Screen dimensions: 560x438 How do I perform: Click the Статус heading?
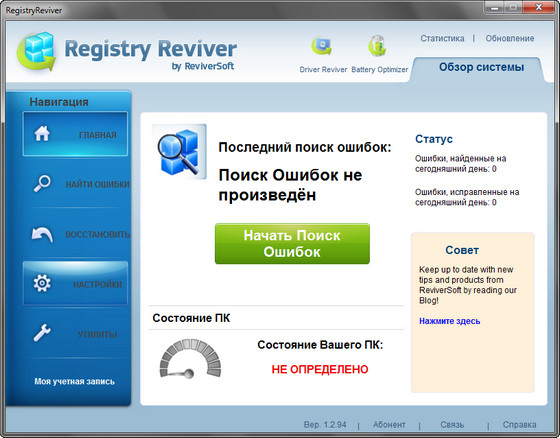[434, 139]
